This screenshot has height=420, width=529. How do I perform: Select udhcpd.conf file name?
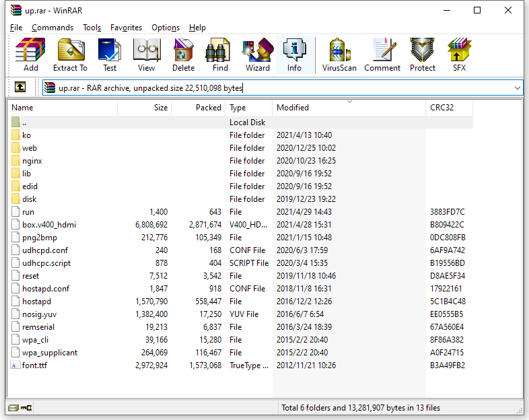point(45,250)
